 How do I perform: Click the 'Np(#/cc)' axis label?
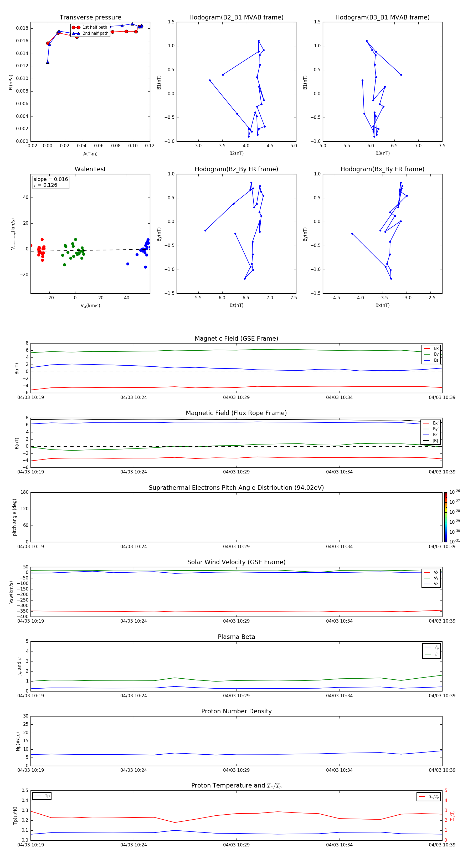pos(18,741)
